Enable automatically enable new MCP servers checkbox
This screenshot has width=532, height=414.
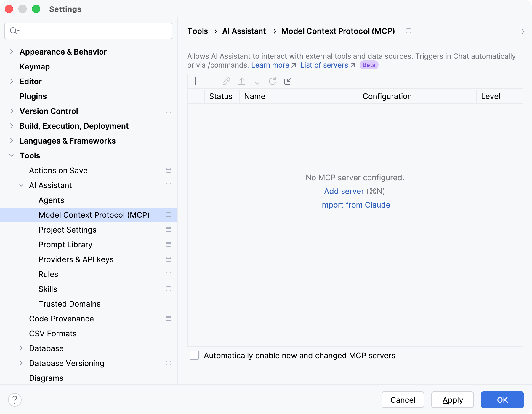tap(194, 355)
